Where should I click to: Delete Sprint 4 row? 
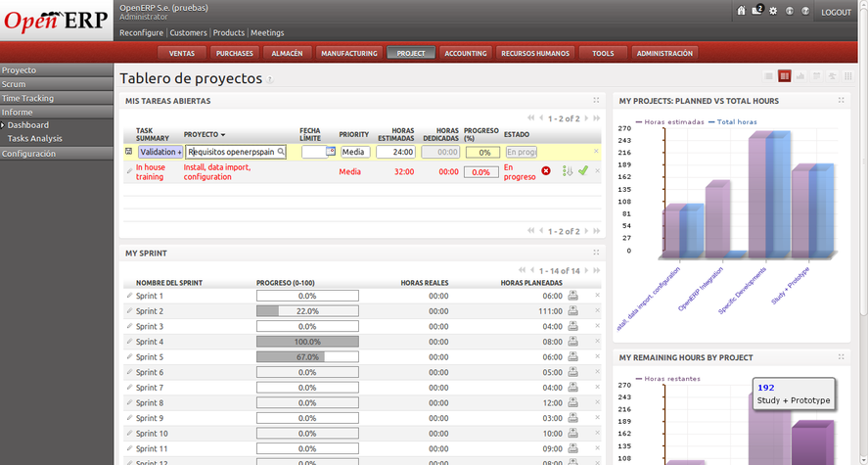pyautogui.click(x=597, y=341)
